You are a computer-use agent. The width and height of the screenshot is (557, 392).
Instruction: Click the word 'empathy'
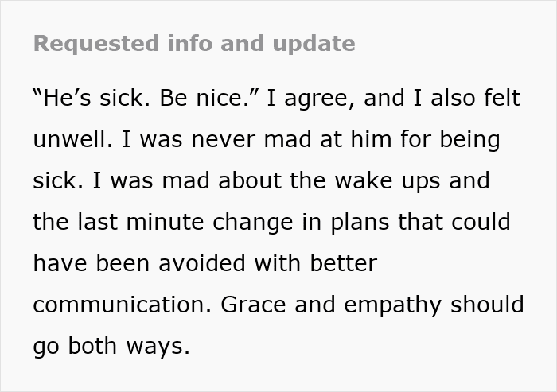[x=392, y=305]
